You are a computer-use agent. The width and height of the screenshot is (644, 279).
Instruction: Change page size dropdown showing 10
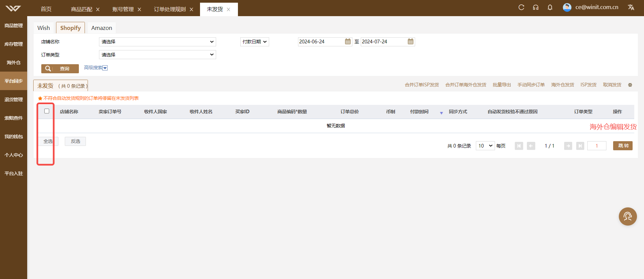485,146
